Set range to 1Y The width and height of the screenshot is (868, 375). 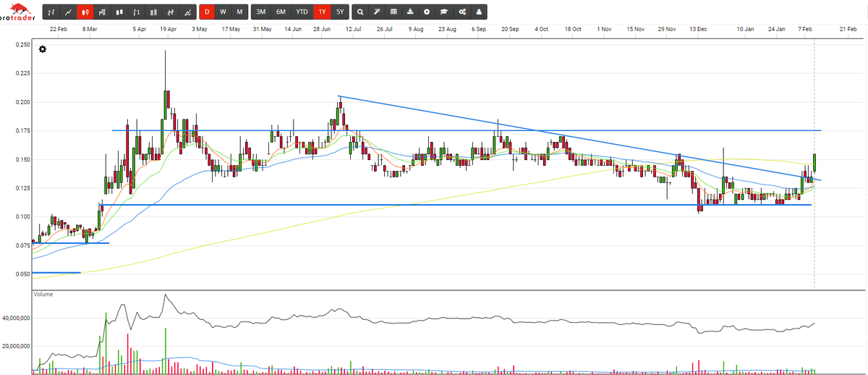322,12
